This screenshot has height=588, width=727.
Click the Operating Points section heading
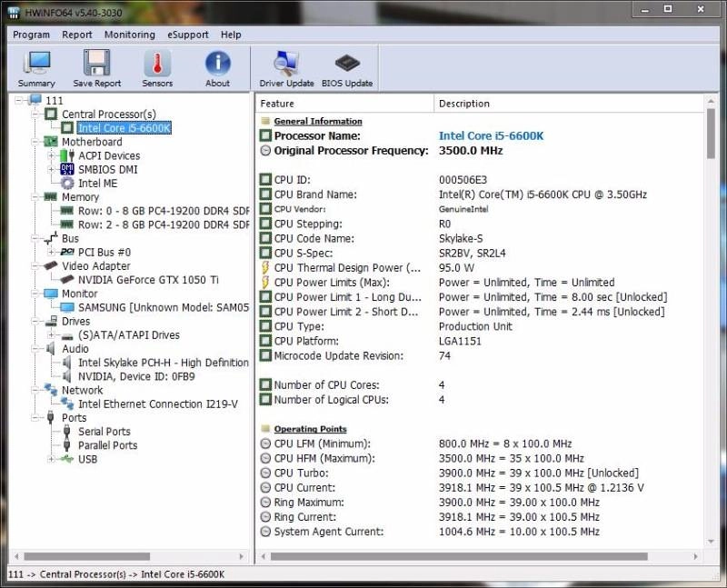tap(310, 429)
